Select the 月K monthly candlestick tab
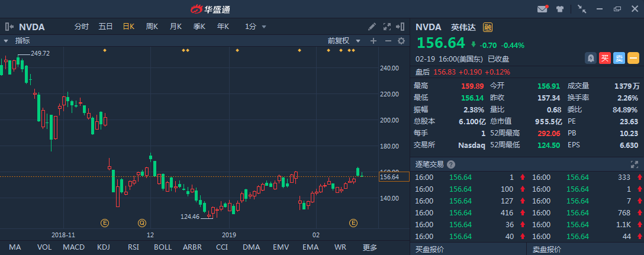 tap(176, 27)
